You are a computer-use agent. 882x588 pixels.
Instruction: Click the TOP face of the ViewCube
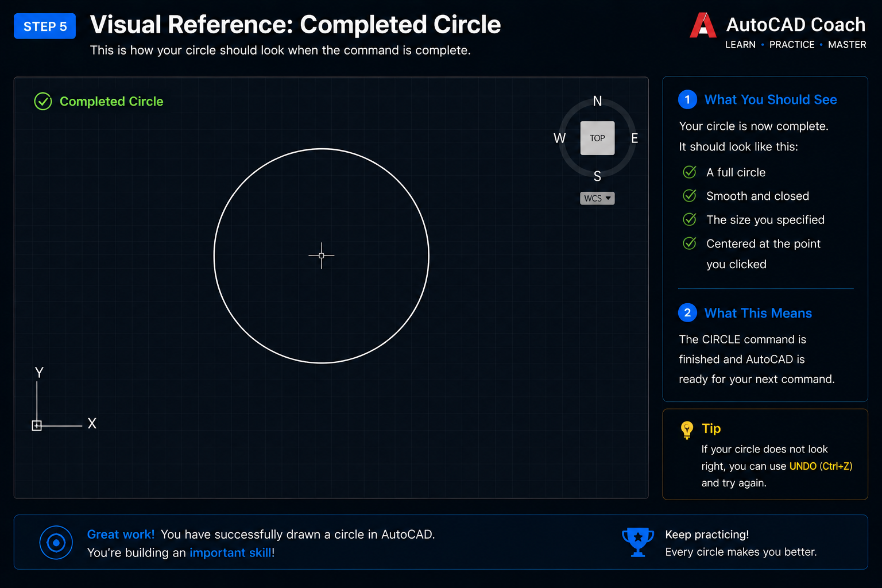click(597, 138)
